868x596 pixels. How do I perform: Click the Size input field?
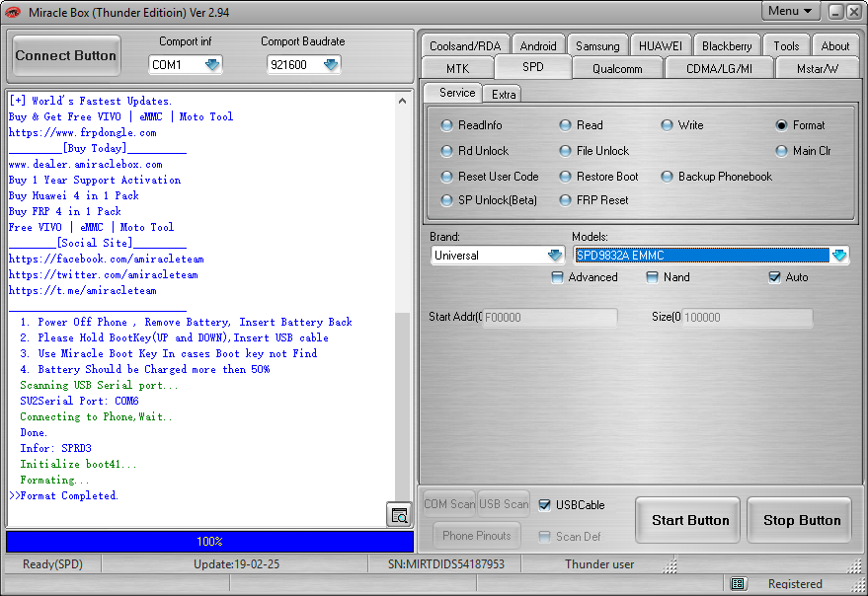coord(748,317)
